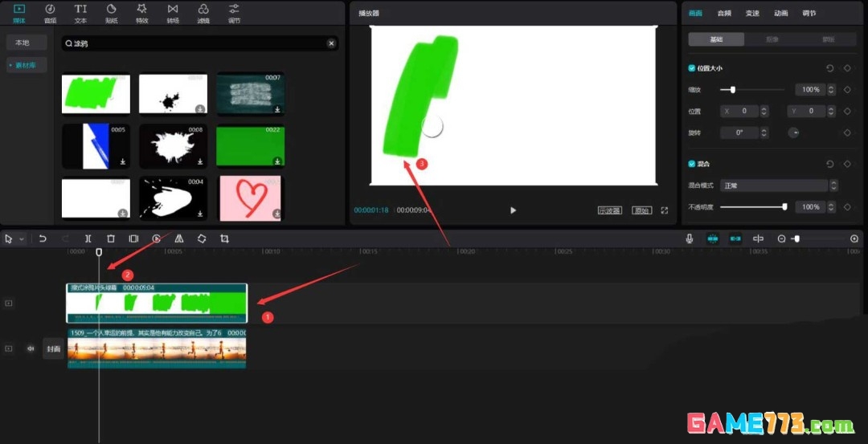The height and width of the screenshot is (444, 868).
Task: Open the 滤镜 (Filters) panel icon
Action: (203, 12)
